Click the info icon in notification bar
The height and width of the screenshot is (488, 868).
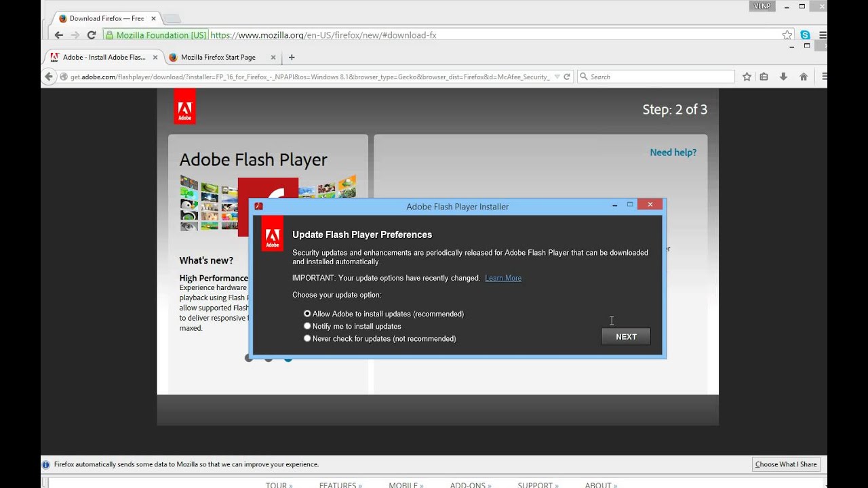[x=46, y=465]
